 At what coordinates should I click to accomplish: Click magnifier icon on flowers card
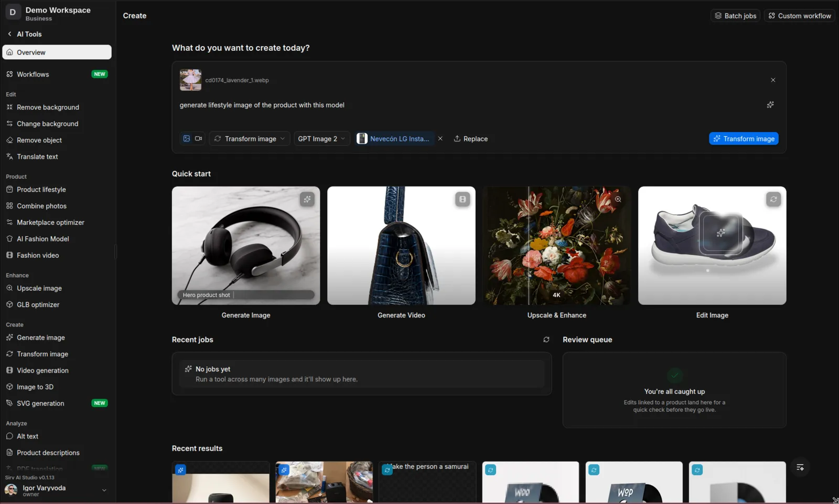[618, 199]
